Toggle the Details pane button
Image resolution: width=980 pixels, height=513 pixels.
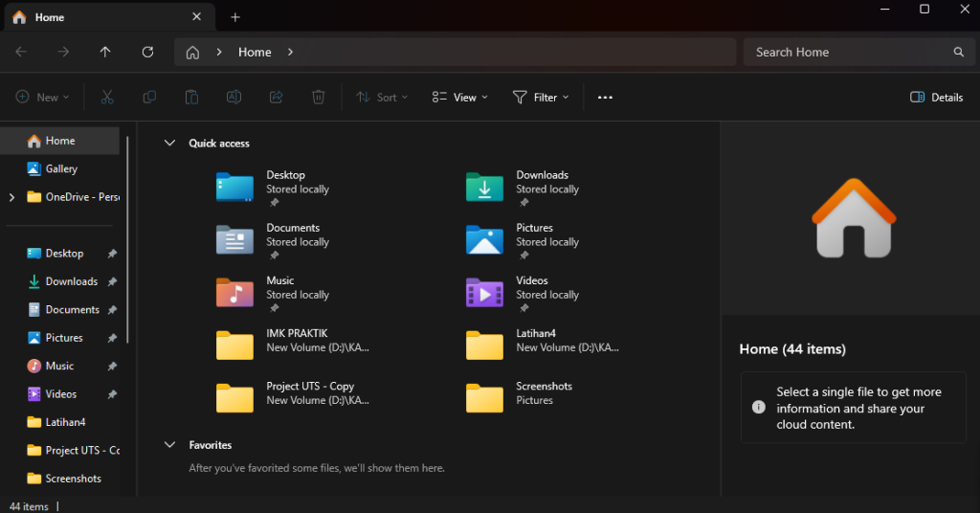point(936,98)
